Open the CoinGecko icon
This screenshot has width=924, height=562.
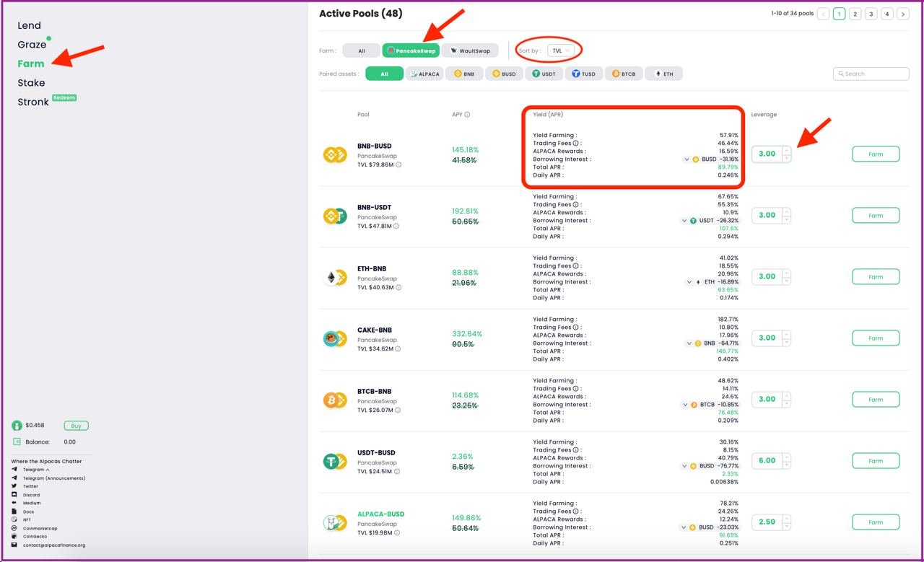[14, 537]
